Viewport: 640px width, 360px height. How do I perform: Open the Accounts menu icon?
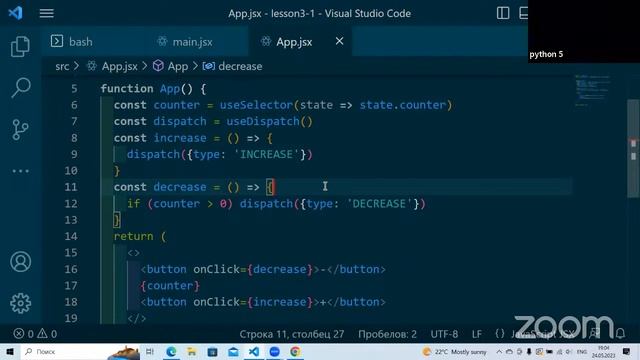[x=20, y=262]
